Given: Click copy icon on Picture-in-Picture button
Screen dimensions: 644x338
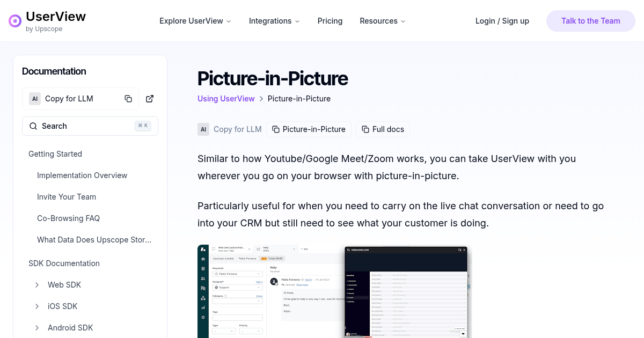Looking at the screenshot, I should point(276,129).
